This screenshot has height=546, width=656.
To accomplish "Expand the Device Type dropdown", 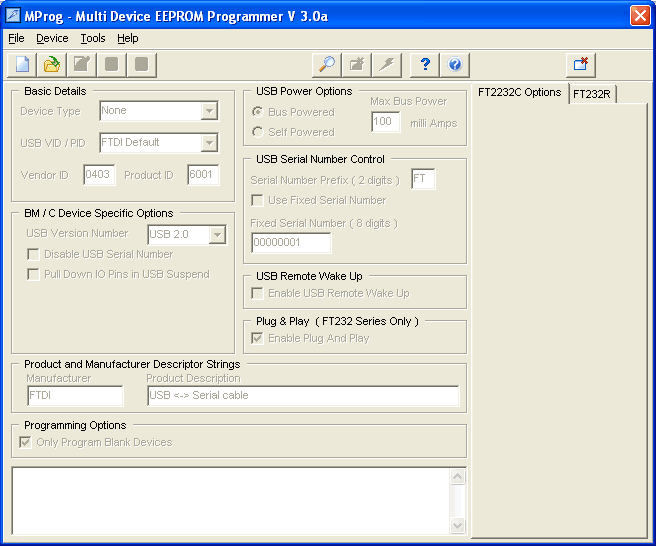I will (x=209, y=111).
